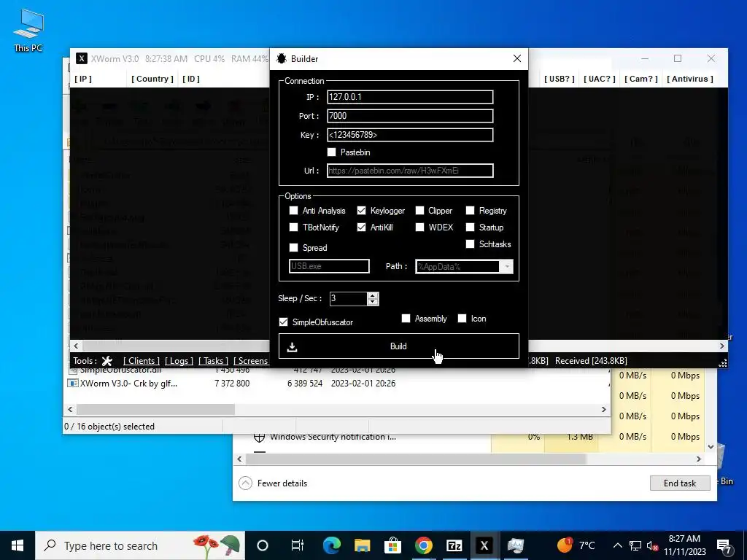Enable the Startup checkbox

click(x=471, y=227)
